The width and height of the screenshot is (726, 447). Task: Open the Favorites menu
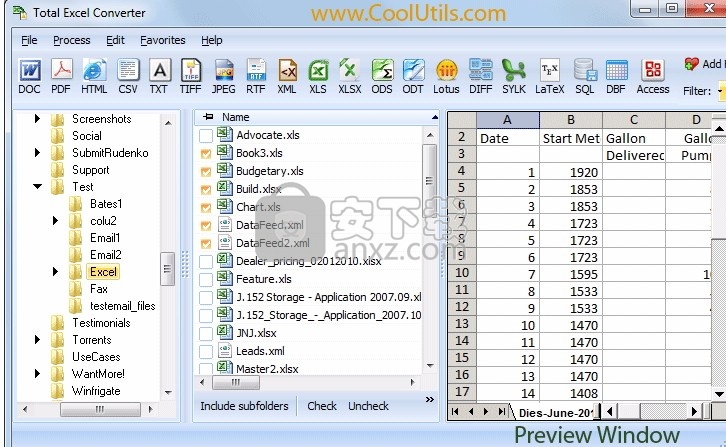coord(163,40)
